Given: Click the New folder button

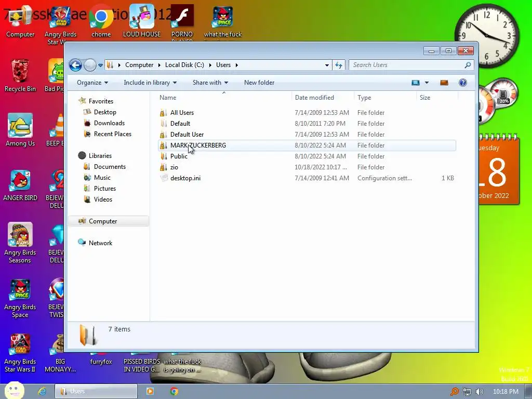Looking at the screenshot, I should pos(259,83).
